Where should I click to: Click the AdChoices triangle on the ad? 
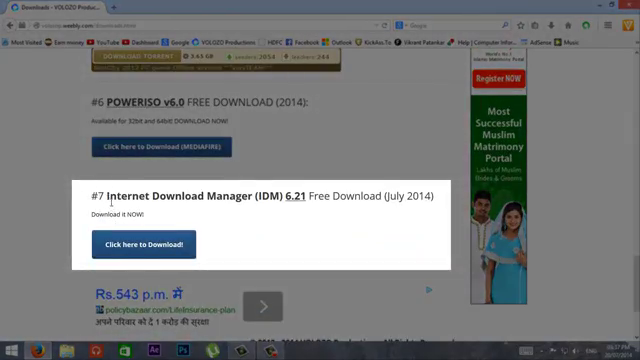(x=429, y=290)
